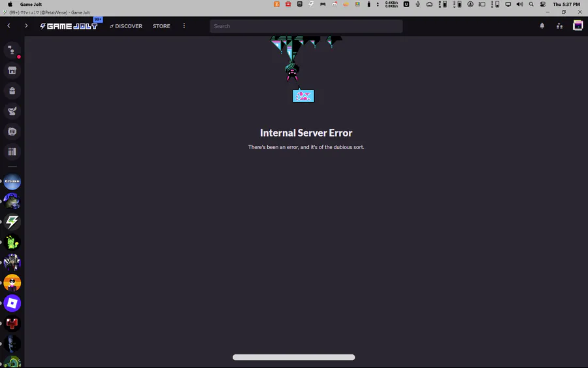Click the red toolbox icon in menu bar
Image resolution: width=588 pixels, height=368 pixels.
(288, 4)
